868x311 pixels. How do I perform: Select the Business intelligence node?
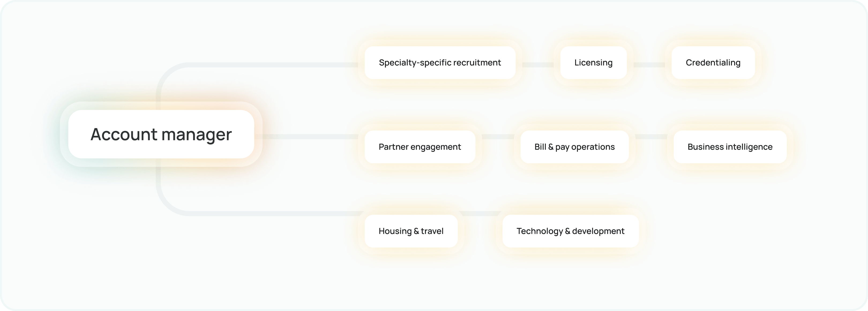pyautogui.click(x=730, y=147)
